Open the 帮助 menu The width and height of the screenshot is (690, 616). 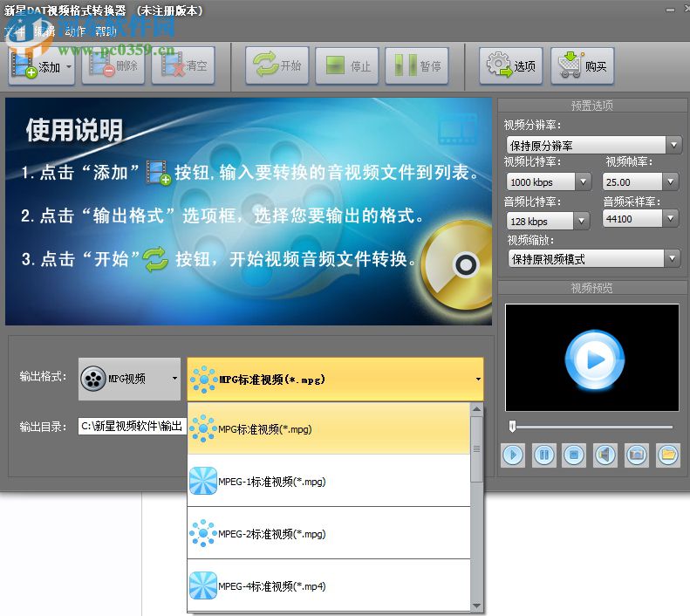tap(106, 31)
